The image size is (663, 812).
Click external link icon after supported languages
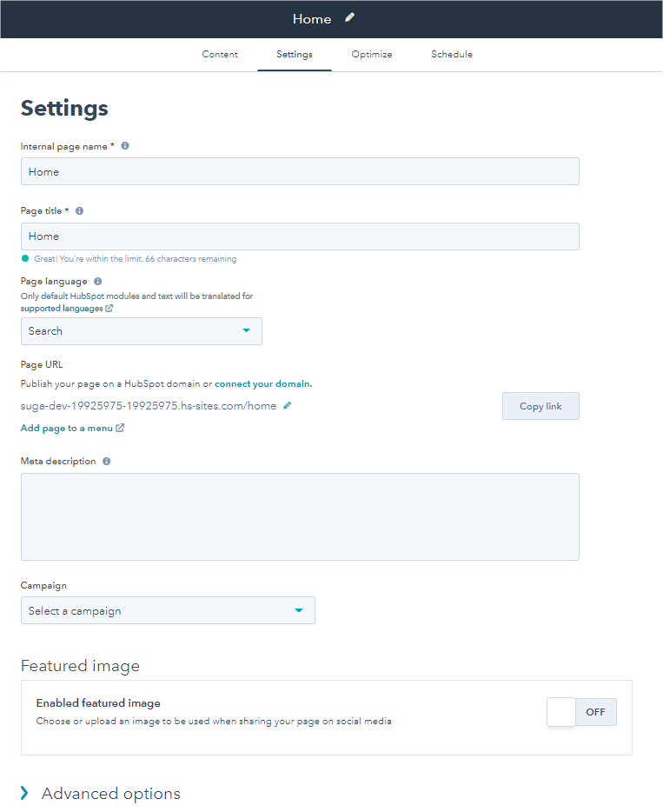109,309
